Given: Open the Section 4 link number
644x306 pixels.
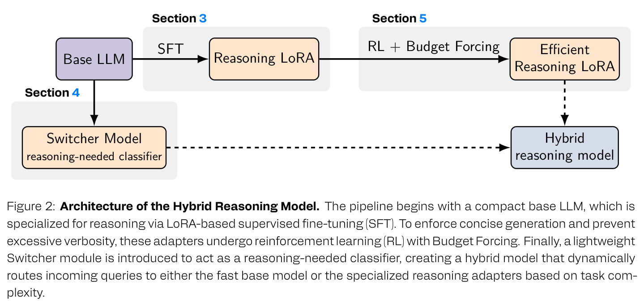Looking at the screenshot, I should tap(76, 93).
